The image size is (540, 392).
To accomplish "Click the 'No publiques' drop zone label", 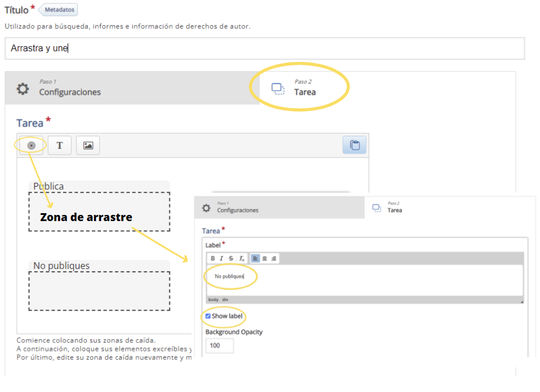I will click(x=62, y=266).
